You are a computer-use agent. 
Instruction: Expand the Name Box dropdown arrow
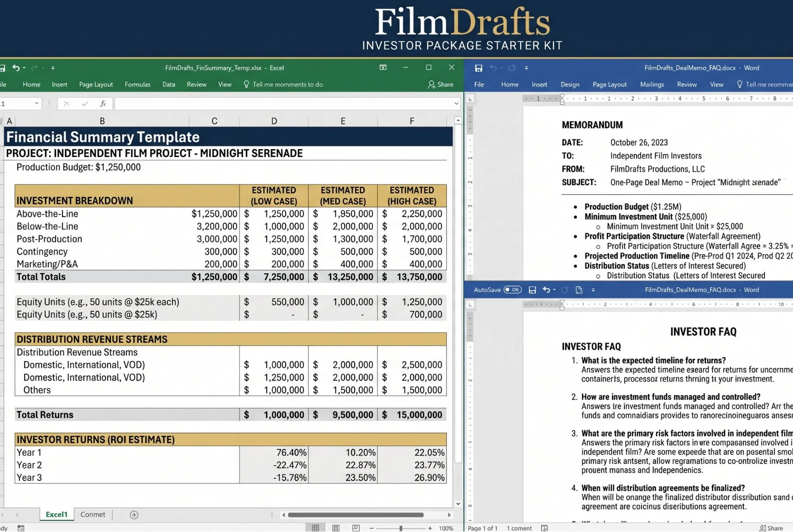tap(36, 104)
